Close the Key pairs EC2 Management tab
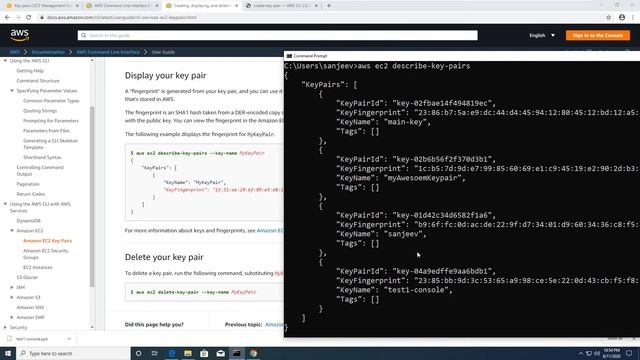The width and height of the screenshot is (640, 360). click(77, 6)
